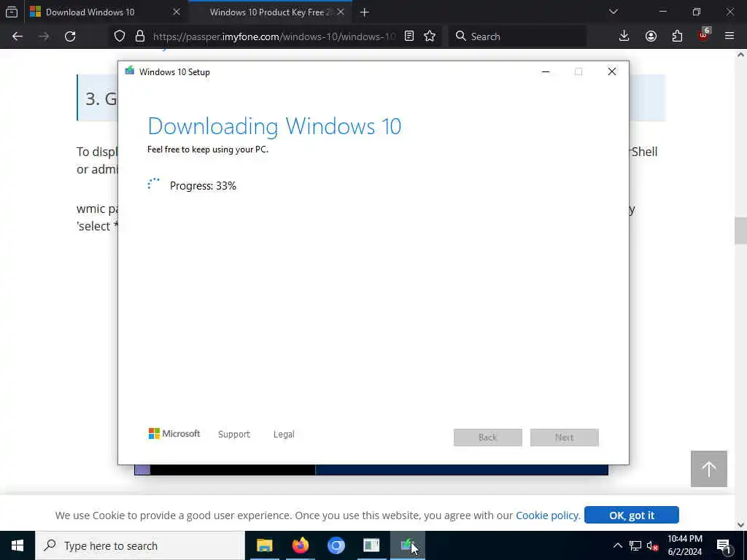The height and width of the screenshot is (560, 747).
Task: Open the blue circle taskbar app
Action: (336, 545)
